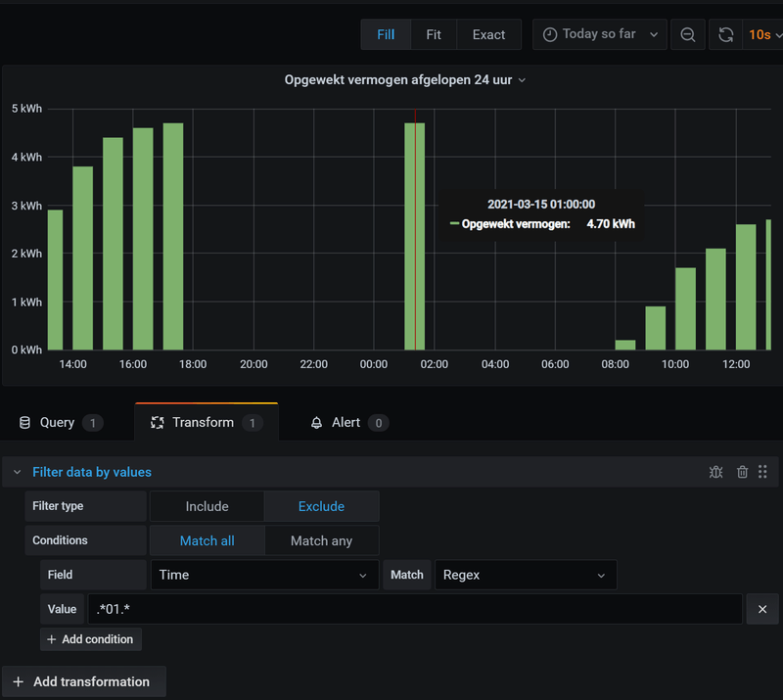The image size is (783, 700).
Task: Select Exact display mode
Action: (x=488, y=34)
